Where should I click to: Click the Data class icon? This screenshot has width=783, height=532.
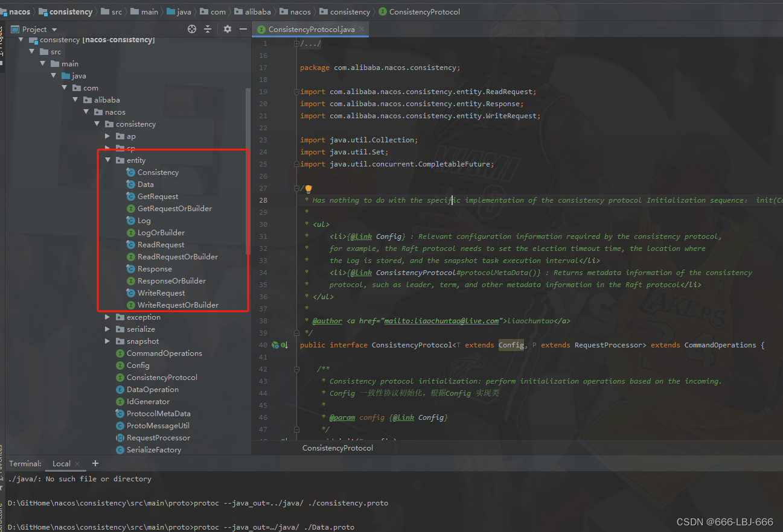[131, 185]
